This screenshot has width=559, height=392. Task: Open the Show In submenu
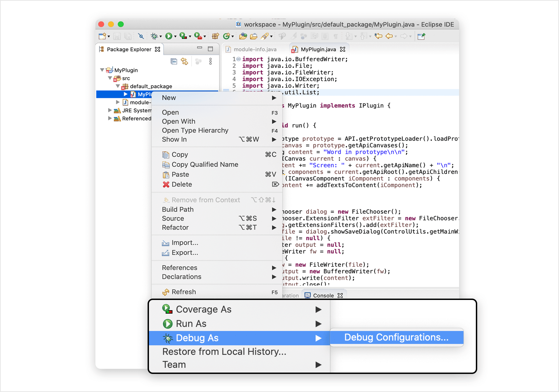(x=217, y=139)
